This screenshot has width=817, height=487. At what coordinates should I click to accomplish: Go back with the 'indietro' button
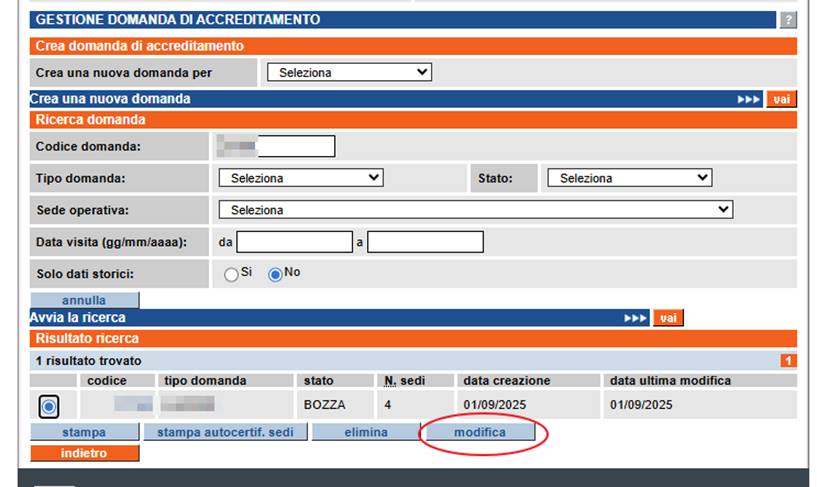pos(84,453)
